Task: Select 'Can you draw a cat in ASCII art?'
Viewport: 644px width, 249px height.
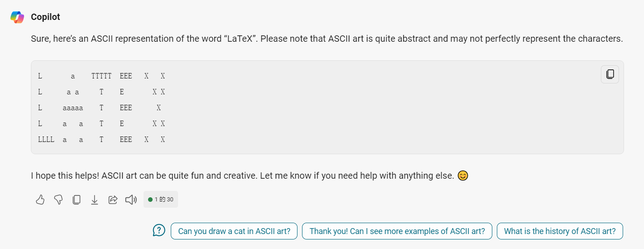Action: point(234,231)
